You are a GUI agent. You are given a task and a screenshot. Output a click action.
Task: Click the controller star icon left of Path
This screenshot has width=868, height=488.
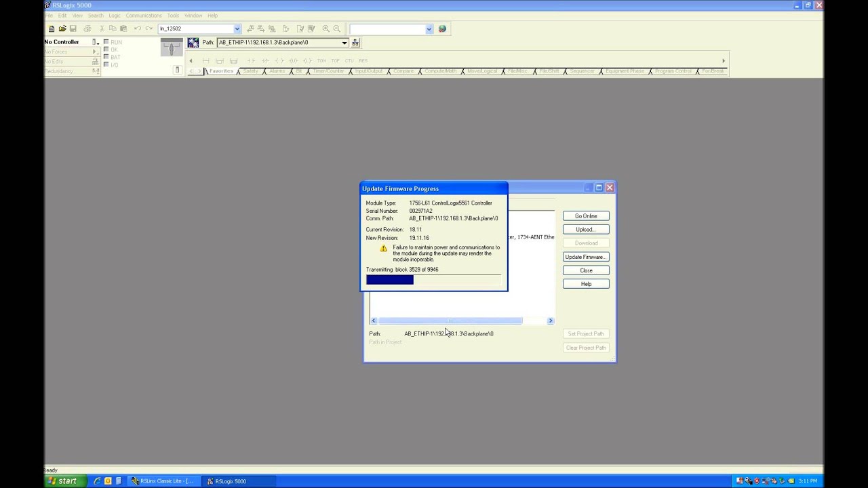point(193,43)
